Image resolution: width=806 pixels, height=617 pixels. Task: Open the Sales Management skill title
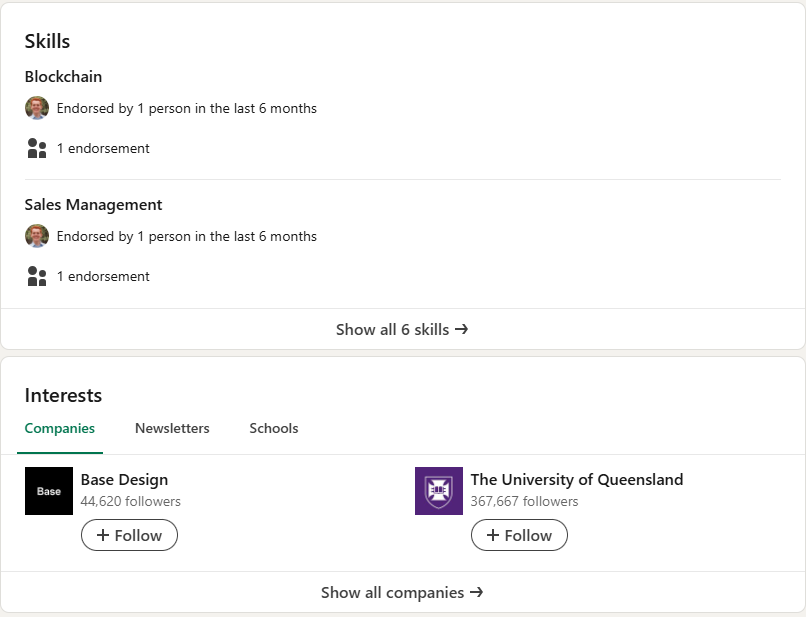point(93,204)
